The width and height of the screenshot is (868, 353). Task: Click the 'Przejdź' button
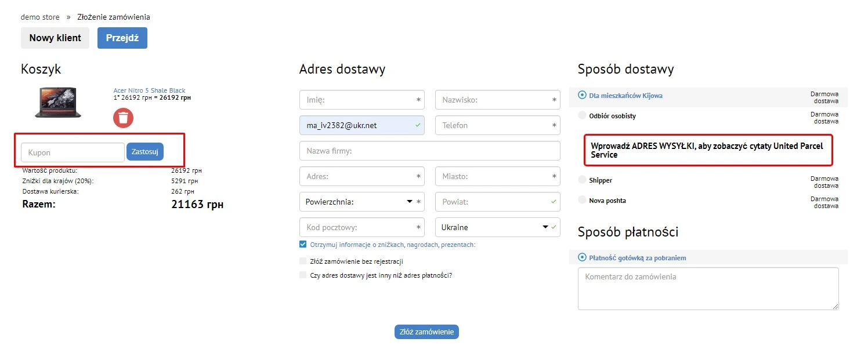pos(122,37)
